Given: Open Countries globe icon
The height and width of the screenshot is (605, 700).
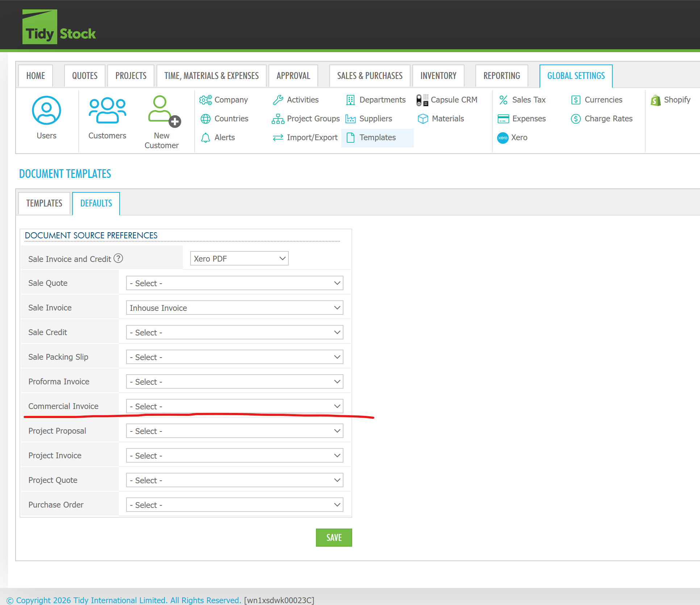Looking at the screenshot, I should click(205, 119).
